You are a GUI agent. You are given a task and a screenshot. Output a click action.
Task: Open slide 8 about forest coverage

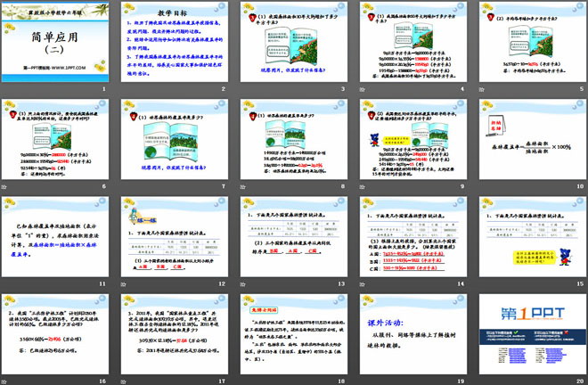[293, 137]
